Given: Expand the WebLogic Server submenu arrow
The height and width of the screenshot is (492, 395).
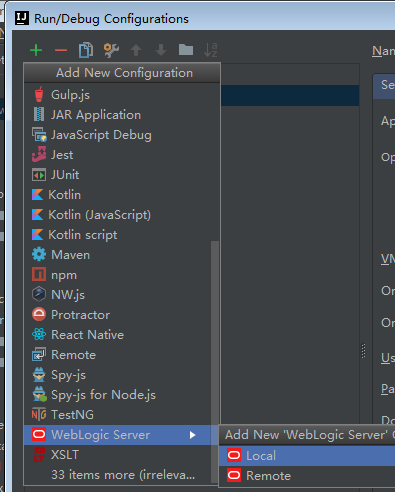Looking at the screenshot, I should pos(192,435).
